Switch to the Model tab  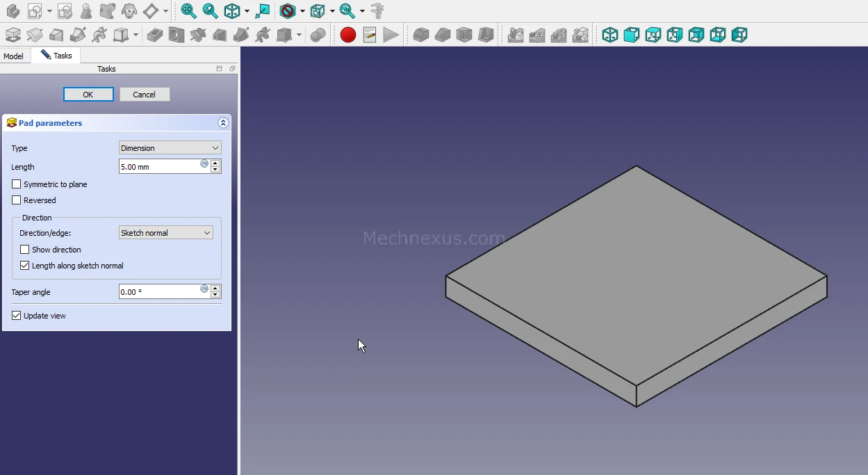pyautogui.click(x=13, y=56)
